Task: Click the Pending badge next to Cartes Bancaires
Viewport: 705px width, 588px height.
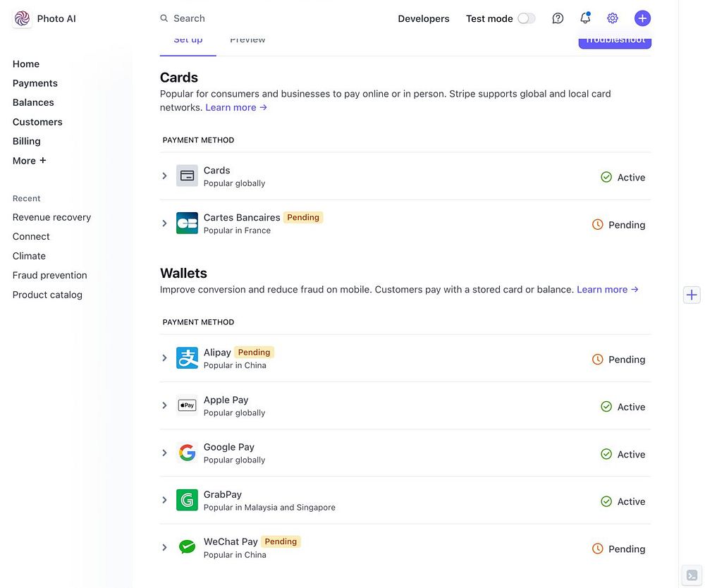Action: point(303,217)
